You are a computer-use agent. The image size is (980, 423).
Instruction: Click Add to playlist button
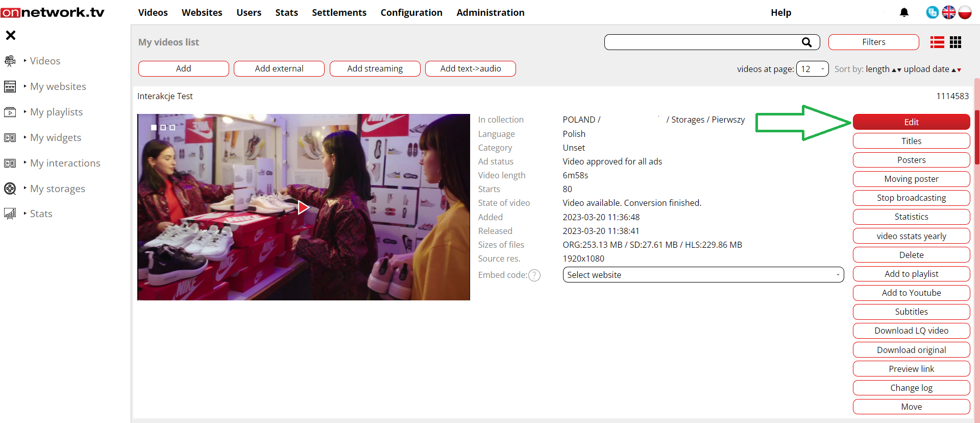[911, 274]
